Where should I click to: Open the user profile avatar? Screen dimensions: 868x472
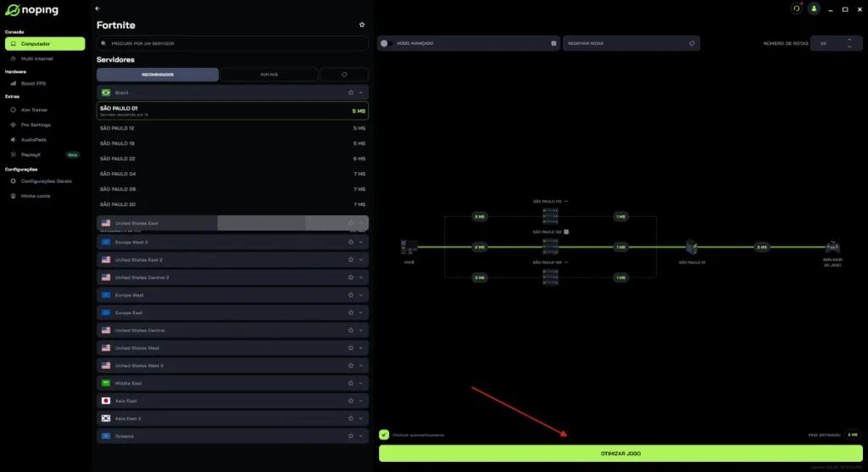point(814,8)
